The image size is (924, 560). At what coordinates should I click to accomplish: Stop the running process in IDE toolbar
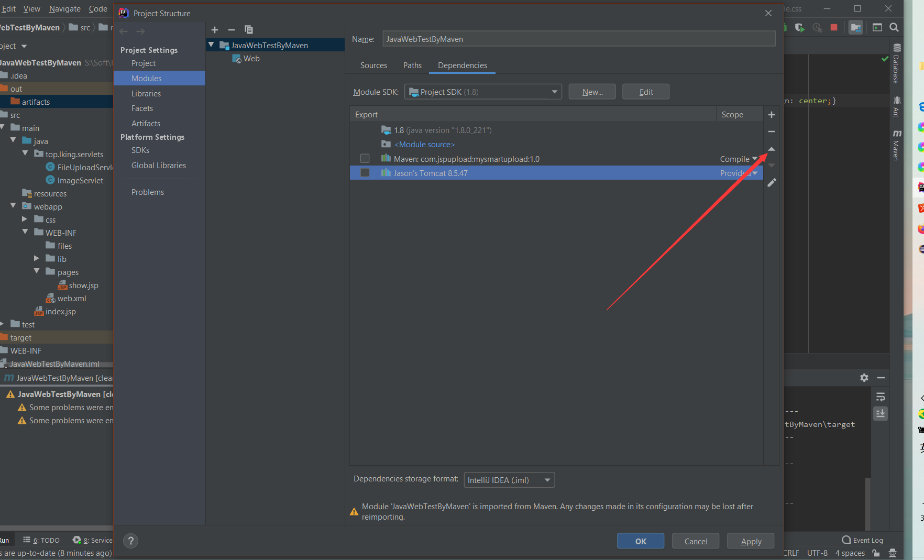pyautogui.click(x=834, y=27)
